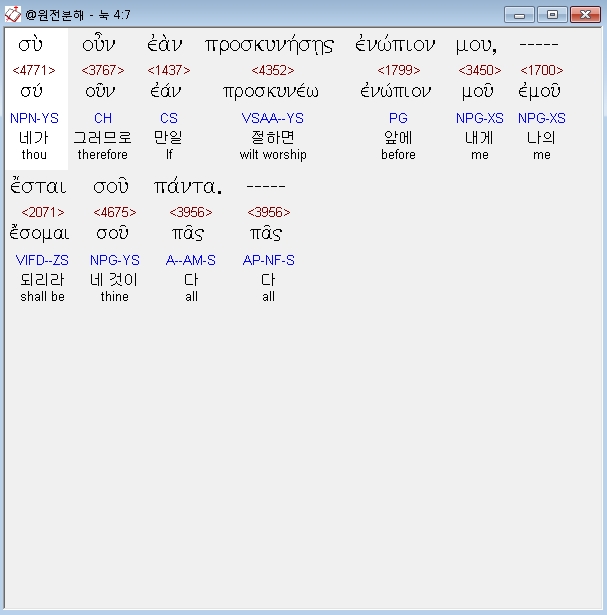Minimize the 원전분해 window
The height and width of the screenshot is (615, 607).
(519, 15)
